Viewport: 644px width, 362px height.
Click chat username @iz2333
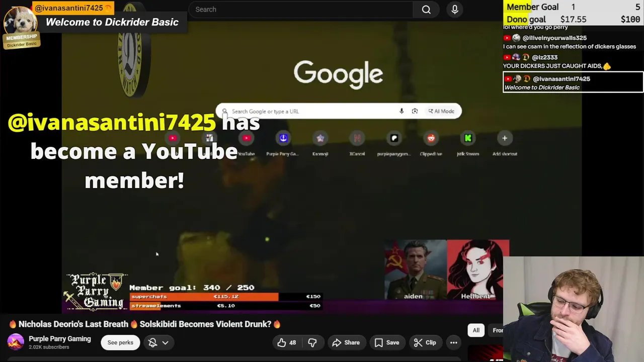(x=544, y=57)
